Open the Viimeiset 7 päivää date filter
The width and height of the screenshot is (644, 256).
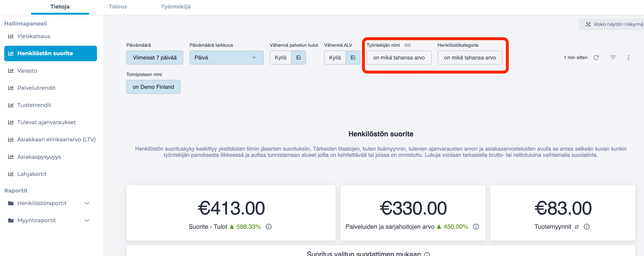pos(155,58)
